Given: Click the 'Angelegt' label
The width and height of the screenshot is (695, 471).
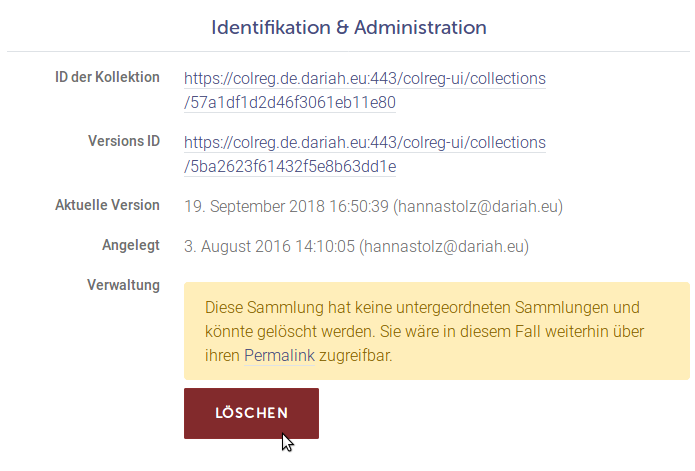Looking at the screenshot, I should 130,245.
